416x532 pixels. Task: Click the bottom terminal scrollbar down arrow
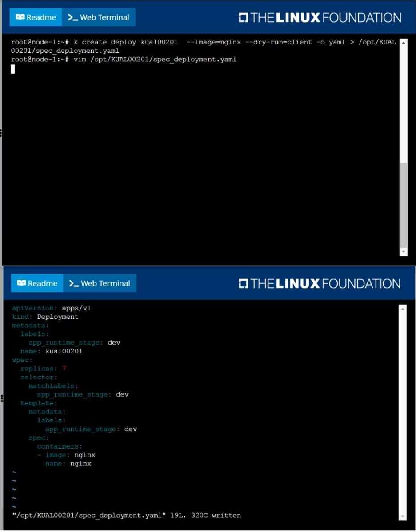[x=403, y=517]
